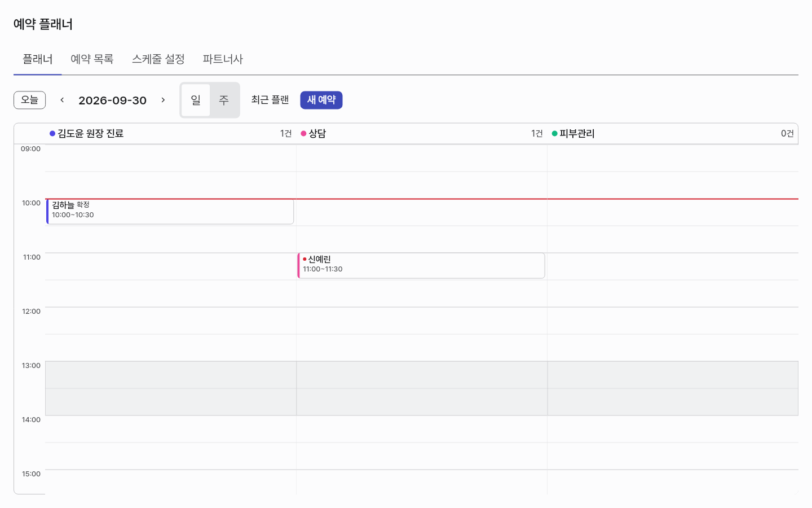This screenshot has height=508, width=812.
Task: Open 최근 플랜
Action: (270, 100)
